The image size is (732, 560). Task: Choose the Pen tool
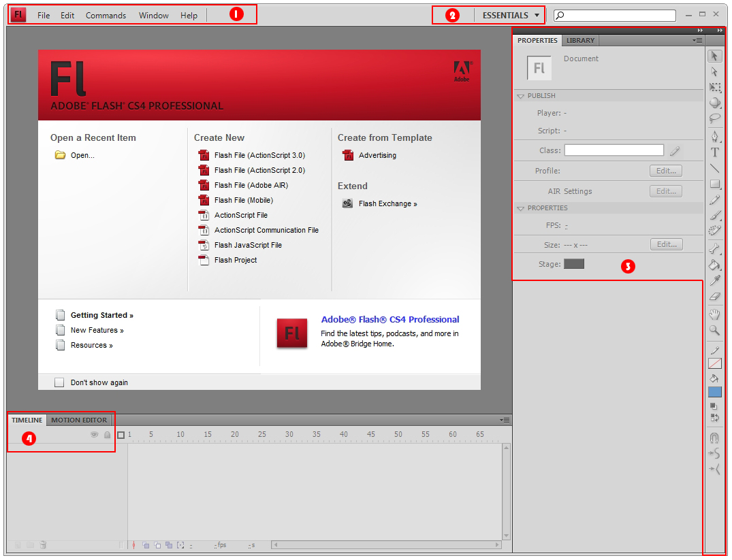pos(715,135)
